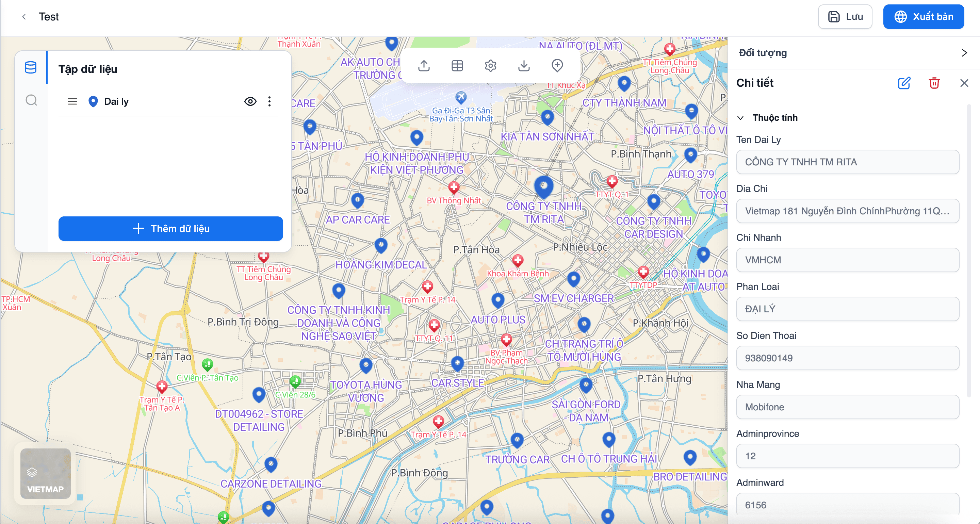The height and width of the screenshot is (524, 980).
Task: Expand the Đối tượng panel chevron
Action: (x=964, y=53)
